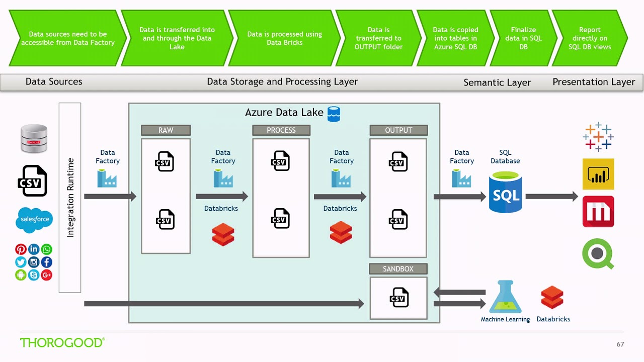Image resolution: width=644 pixels, height=362 pixels.
Task: Click the top CSV icon in PROCESS folder
Action: [x=280, y=161]
